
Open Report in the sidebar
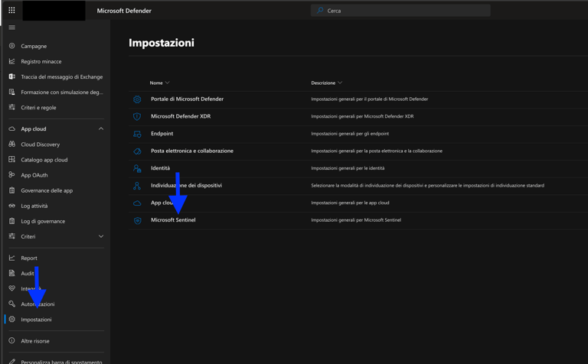pyautogui.click(x=29, y=258)
